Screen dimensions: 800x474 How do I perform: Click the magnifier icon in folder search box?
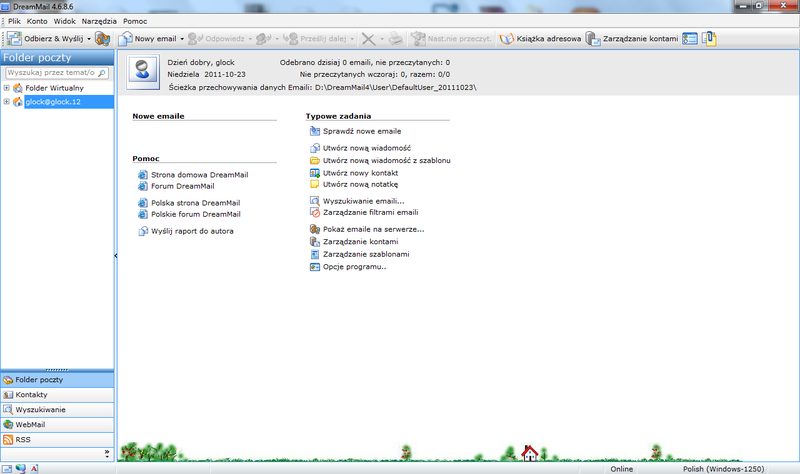[x=102, y=73]
